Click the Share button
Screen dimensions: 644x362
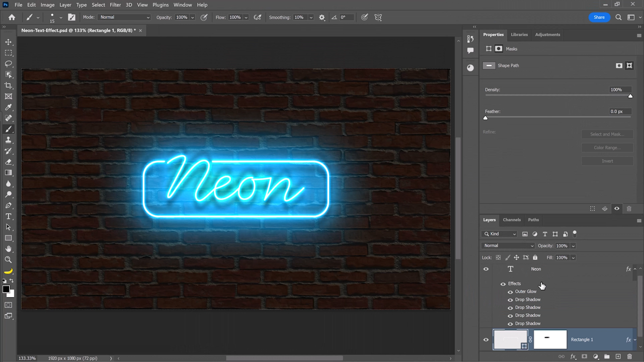tap(599, 17)
